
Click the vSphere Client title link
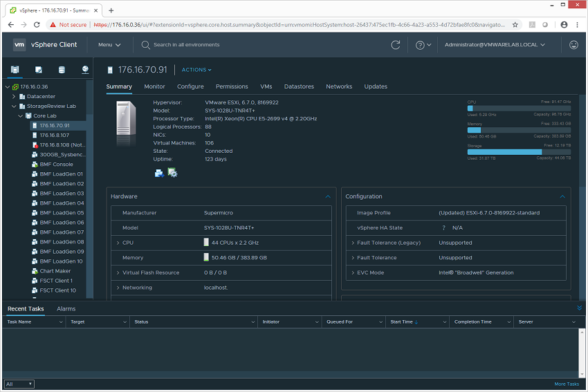click(x=54, y=45)
